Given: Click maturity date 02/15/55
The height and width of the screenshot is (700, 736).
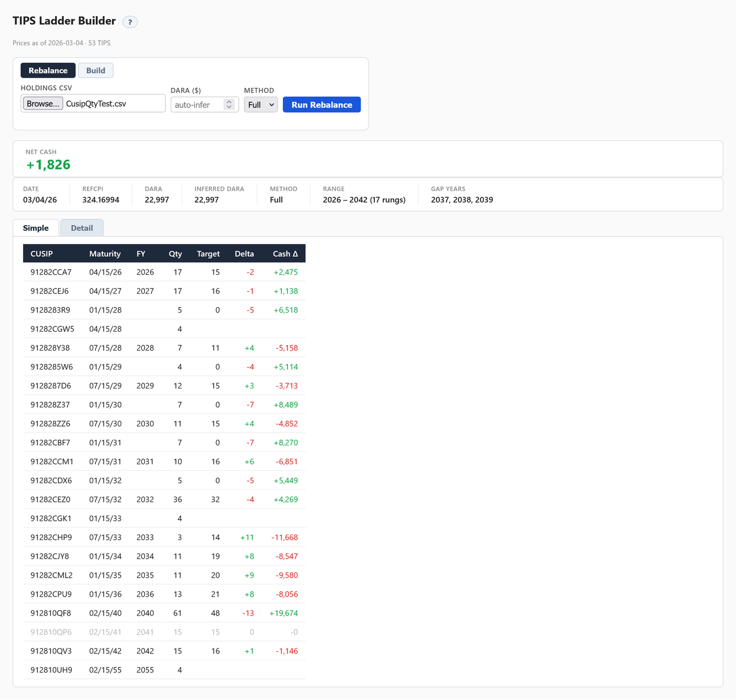Looking at the screenshot, I should [105, 671].
